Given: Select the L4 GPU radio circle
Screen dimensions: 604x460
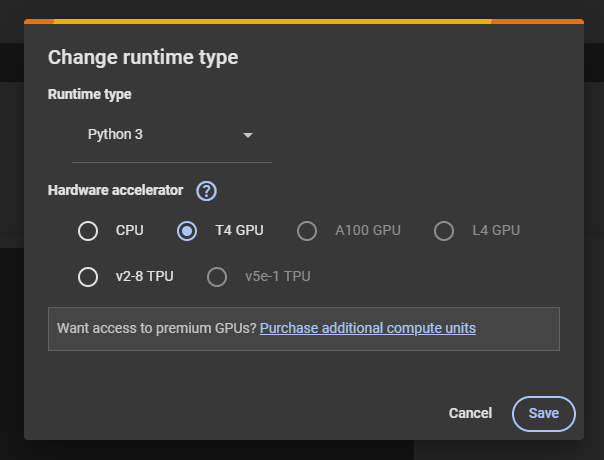Looking at the screenshot, I should [x=444, y=231].
